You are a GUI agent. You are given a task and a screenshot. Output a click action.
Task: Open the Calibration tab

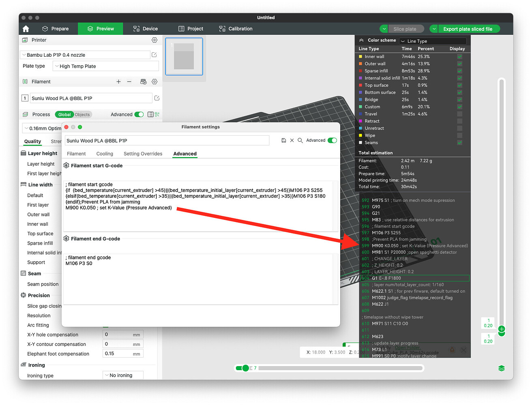point(236,29)
